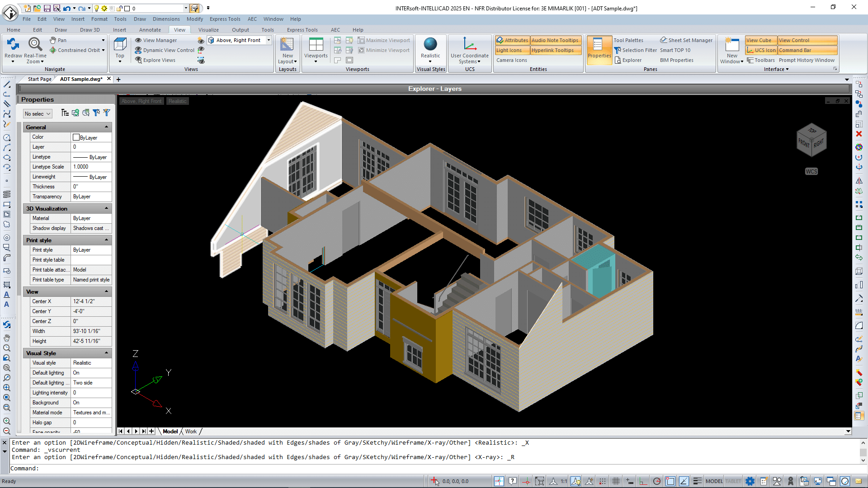Open the Dimensions menu

coord(166,19)
